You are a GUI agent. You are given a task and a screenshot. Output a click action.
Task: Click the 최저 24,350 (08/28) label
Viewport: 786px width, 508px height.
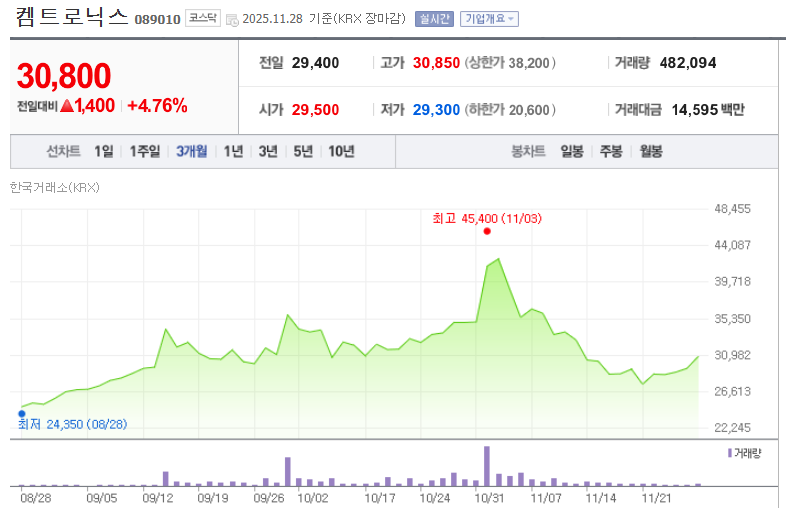[72, 424]
